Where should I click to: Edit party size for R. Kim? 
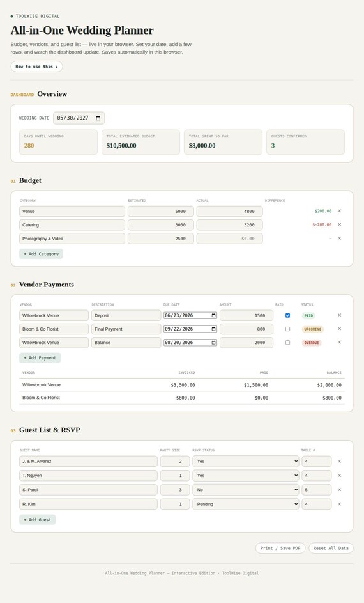pyautogui.click(x=175, y=504)
